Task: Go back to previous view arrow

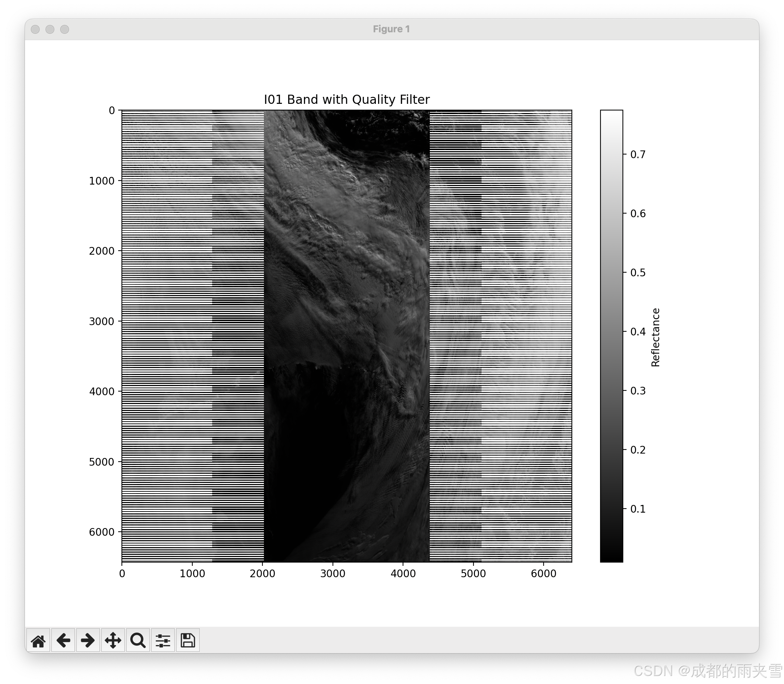Action: pos(63,640)
